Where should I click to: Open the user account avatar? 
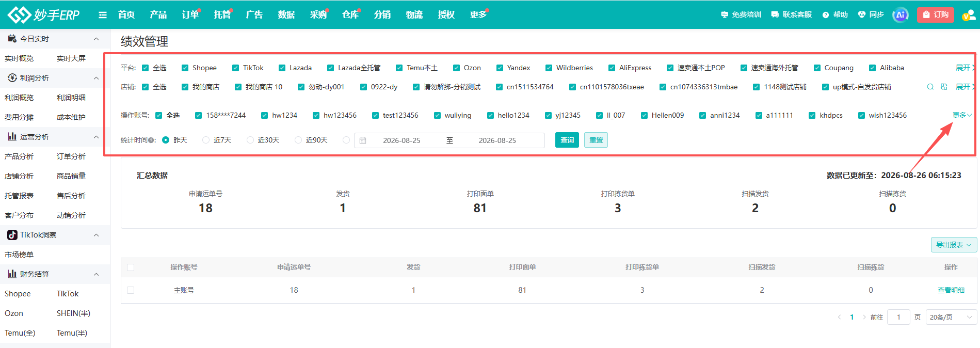[968, 15]
